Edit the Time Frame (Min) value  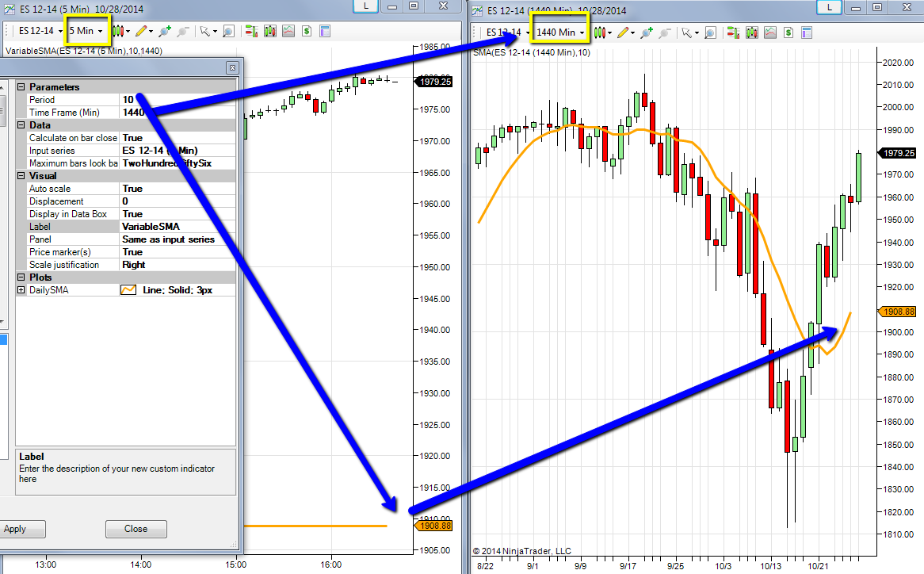click(x=178, y=113)
